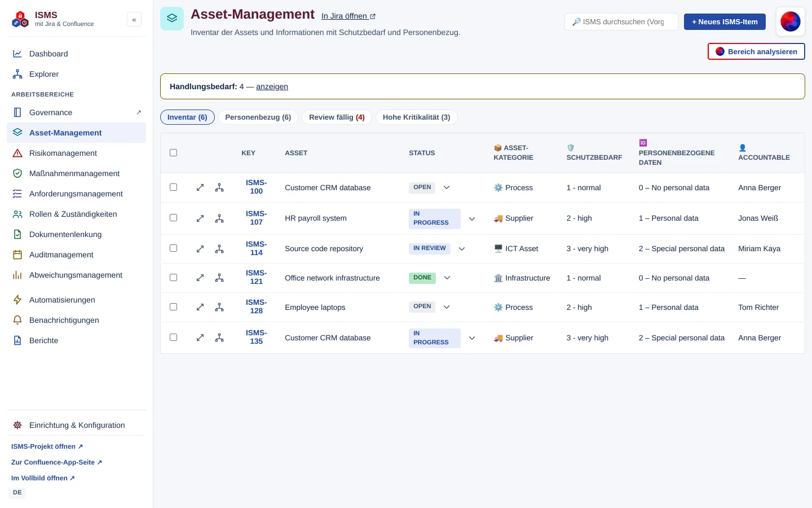Click the Rollen & Zuständigkeiten people icon
Image resolution: width=812 pixels, height=508 pixels.
[17, 214]
